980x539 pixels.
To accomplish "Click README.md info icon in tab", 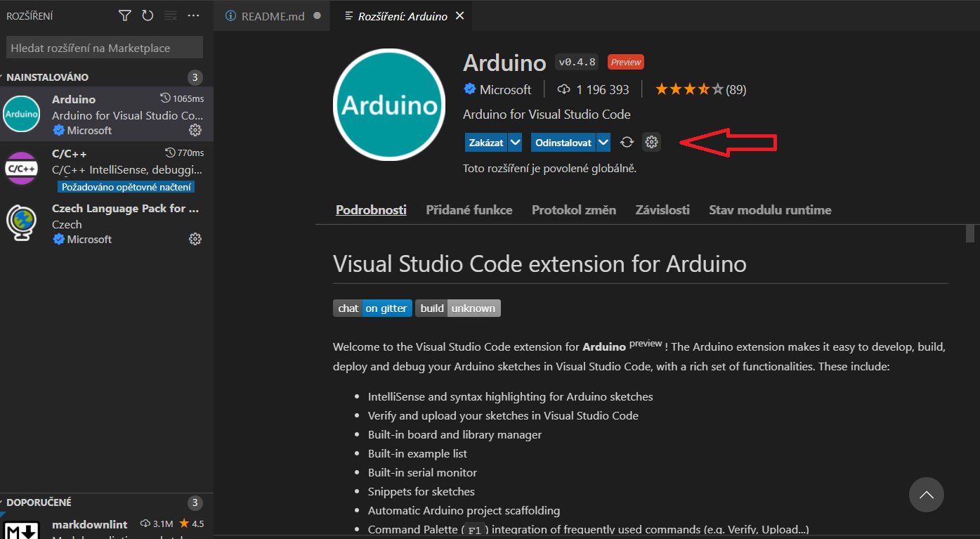I will (x=230, y=15).
